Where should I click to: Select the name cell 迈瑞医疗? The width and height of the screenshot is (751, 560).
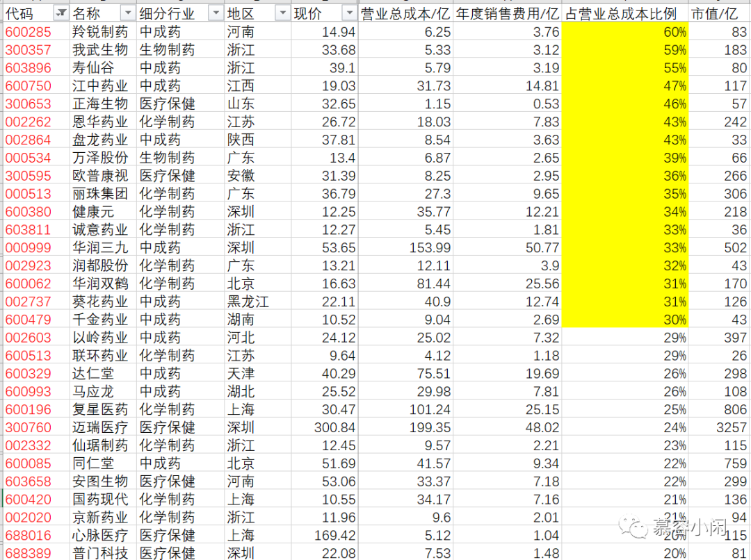click(103, 427)
